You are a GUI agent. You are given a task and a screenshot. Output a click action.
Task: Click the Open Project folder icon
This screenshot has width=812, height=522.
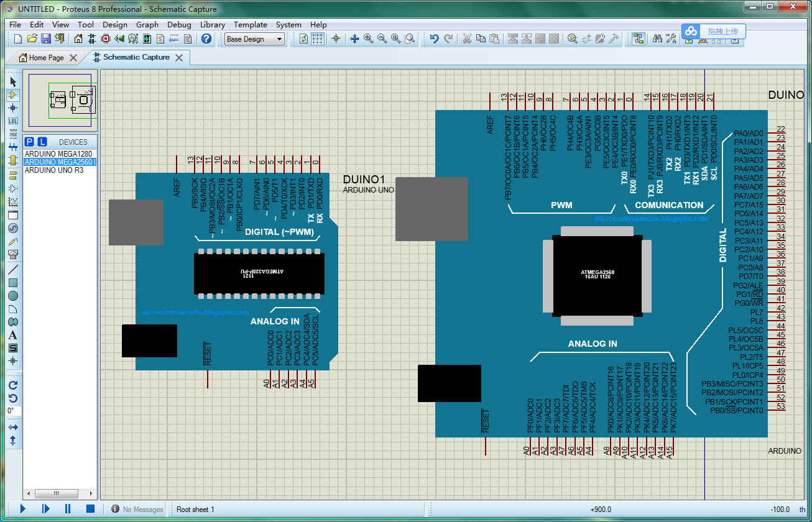pos(32,39)
